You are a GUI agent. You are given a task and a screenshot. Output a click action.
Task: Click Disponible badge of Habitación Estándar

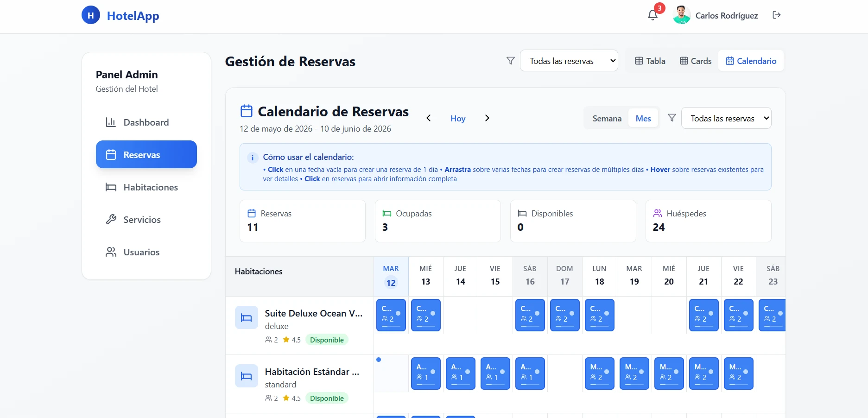point(327,398)
